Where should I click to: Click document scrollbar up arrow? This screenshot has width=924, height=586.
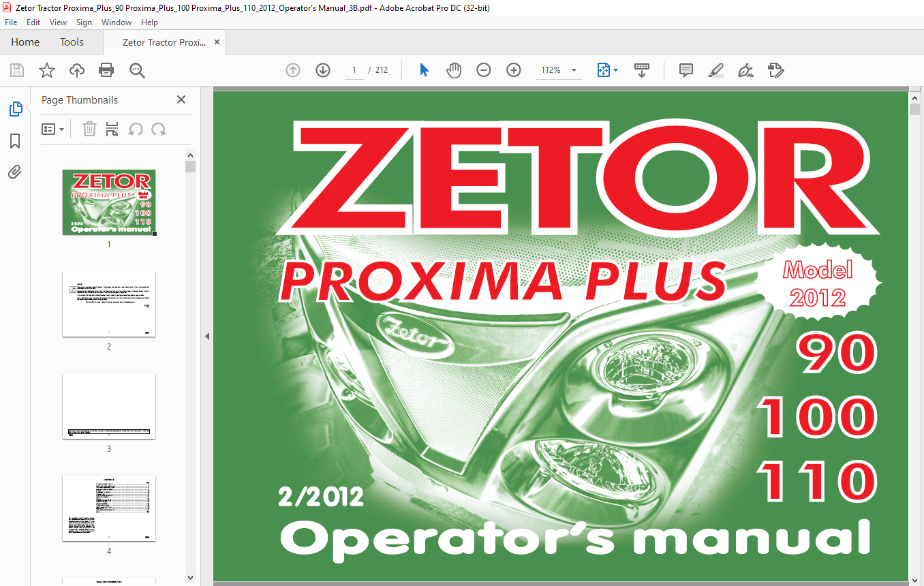(914, 97)
